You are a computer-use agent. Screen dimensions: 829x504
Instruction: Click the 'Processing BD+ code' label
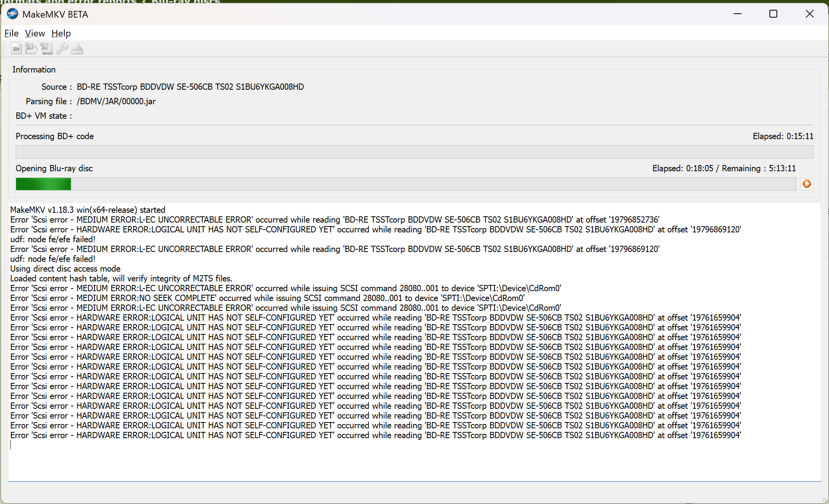(55, 136)
